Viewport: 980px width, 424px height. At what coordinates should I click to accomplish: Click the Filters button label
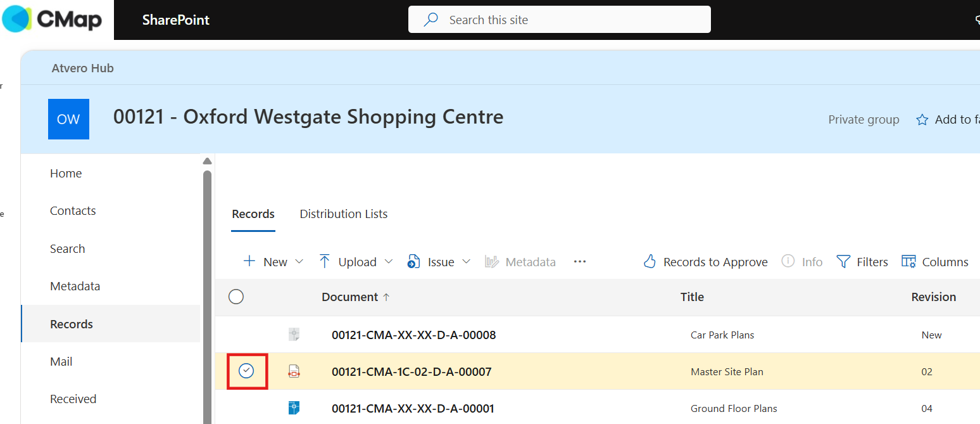coord(872,262)
